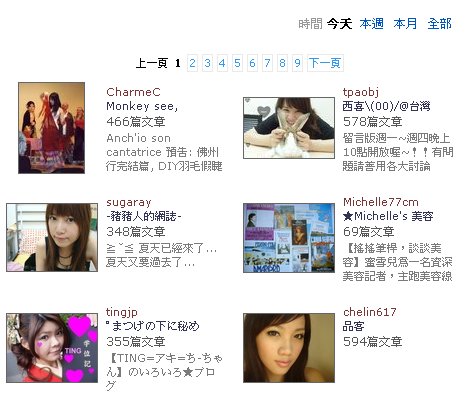Screen dimensions: 469x403
Task: Open blog title -豬豬人的網誌-
Action: tap(144, 216)
